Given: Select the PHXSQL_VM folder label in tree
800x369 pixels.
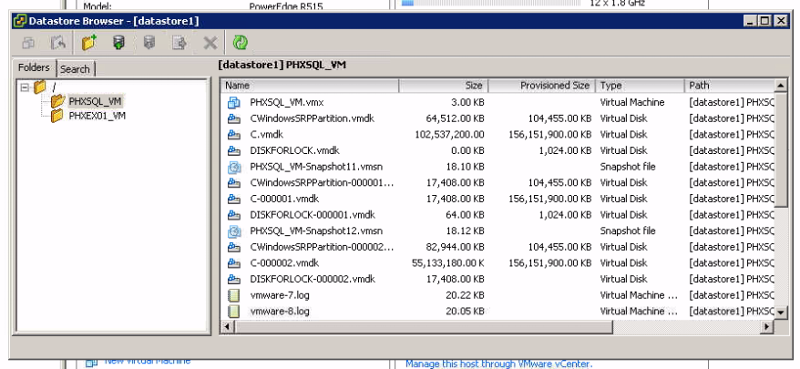Looking at the screenshot, I should click(x=95, y=101).
